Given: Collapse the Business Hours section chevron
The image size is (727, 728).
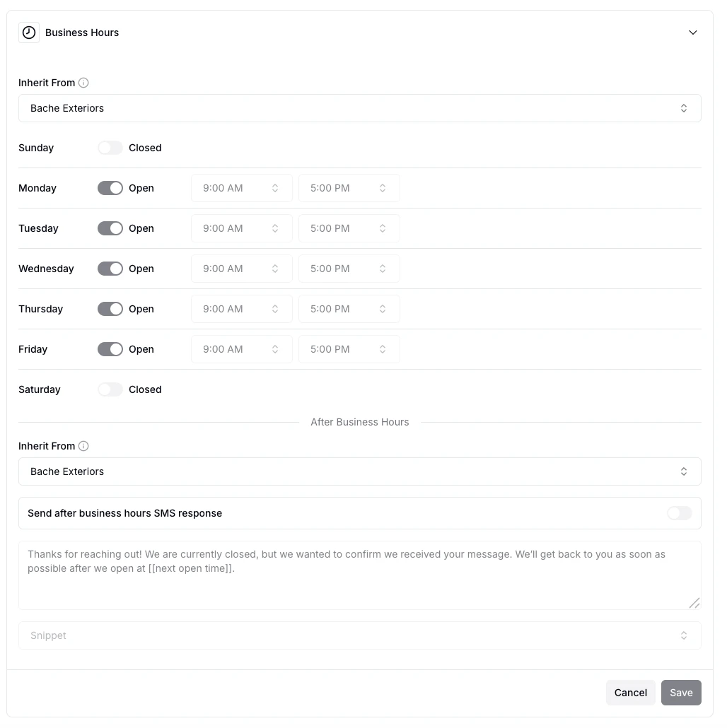Looking at the screenshot, I should tap(692, 33).
